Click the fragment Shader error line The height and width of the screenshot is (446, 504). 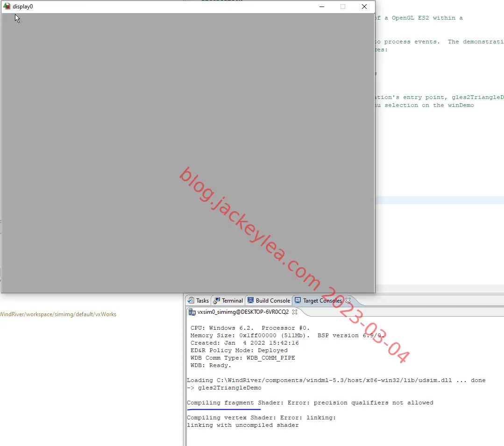click(310, 403)
